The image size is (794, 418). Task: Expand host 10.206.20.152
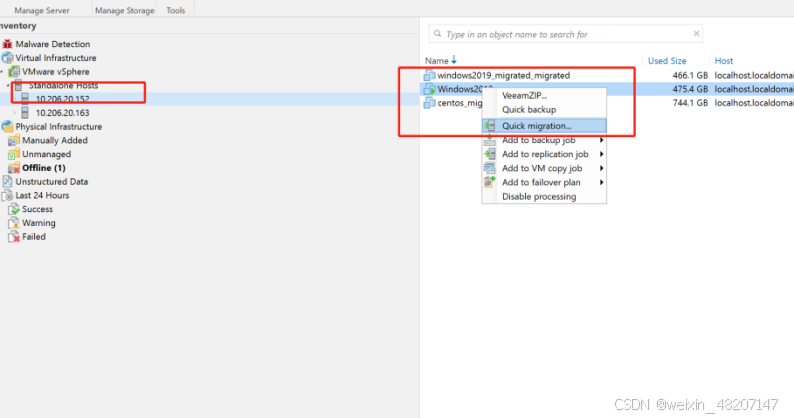click(15, 99)
